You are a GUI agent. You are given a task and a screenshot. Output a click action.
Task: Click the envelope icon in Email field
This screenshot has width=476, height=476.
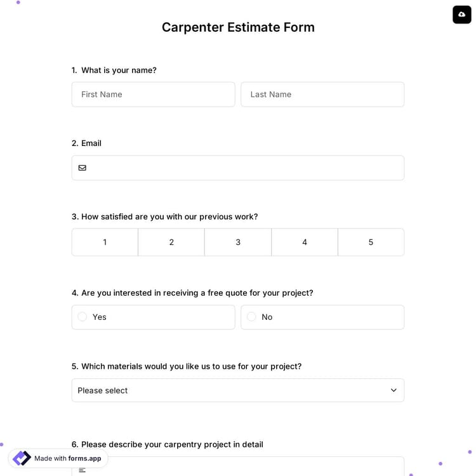pyautogui.click(x=83, y=168)
